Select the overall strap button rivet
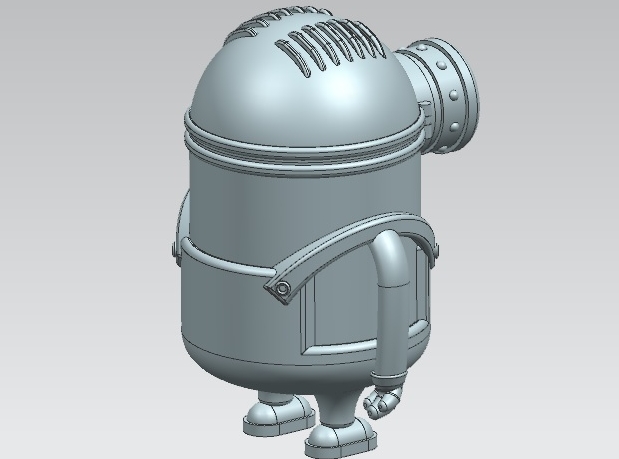Screen dimensions: 619x459 click(283, 288)
